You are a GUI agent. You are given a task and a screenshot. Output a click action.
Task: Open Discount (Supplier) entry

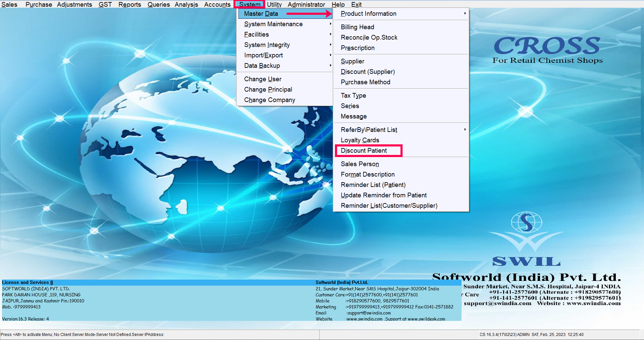(401, 72)
